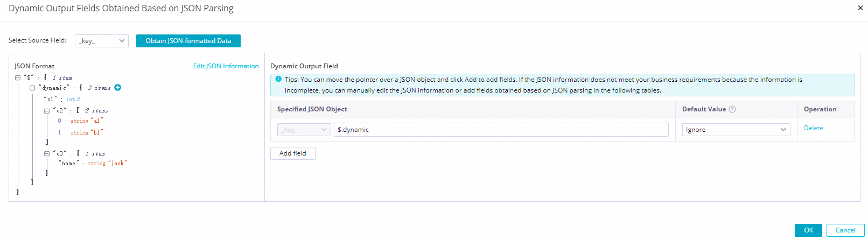Focus the $.dynamic JSON object input

[501, 130]
